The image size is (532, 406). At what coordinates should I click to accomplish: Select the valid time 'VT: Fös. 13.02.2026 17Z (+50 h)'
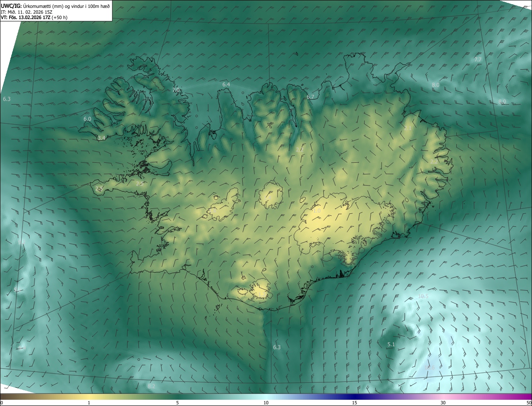tap(34, 17)
